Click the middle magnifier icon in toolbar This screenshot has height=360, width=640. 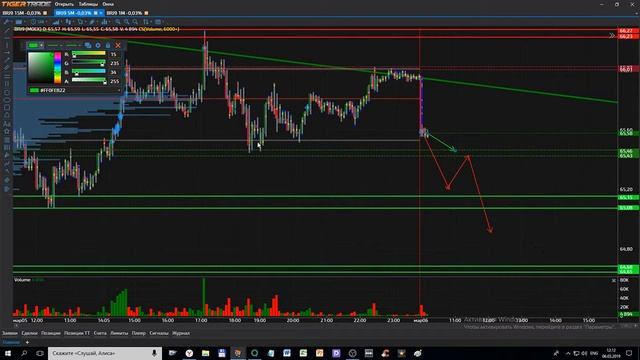[127, 22]
